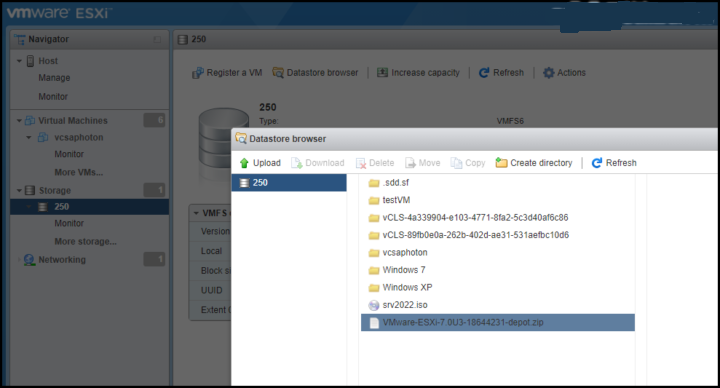This screenshot has height=388, width=720.
Task: Open the Actions gear menu
Action: click(564, 73)
